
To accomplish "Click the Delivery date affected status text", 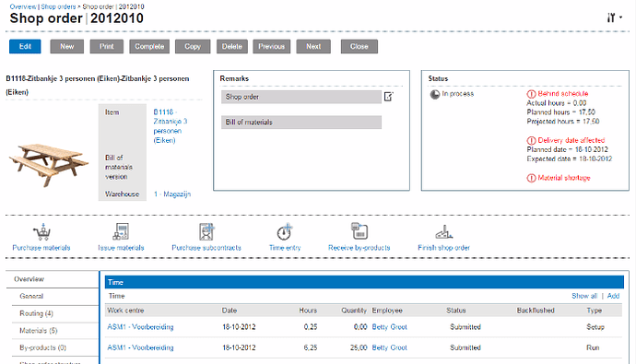I will coord(571,141).
